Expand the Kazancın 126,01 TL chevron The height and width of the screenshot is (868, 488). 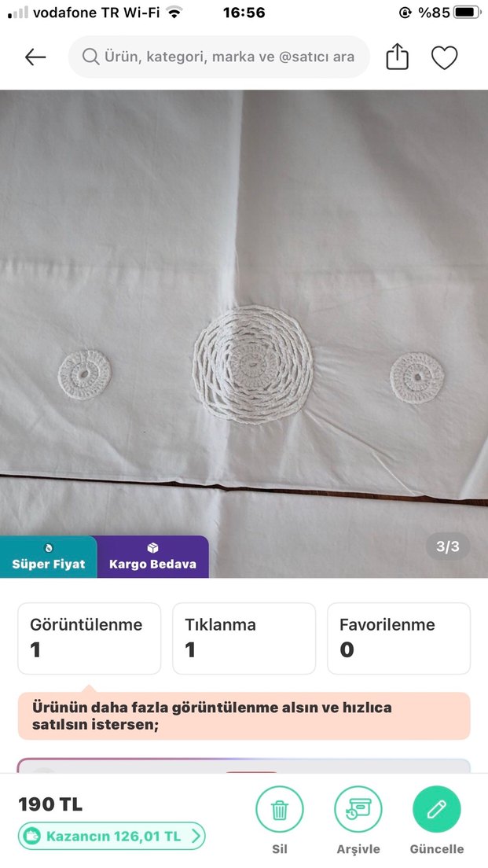pos(196,836)
